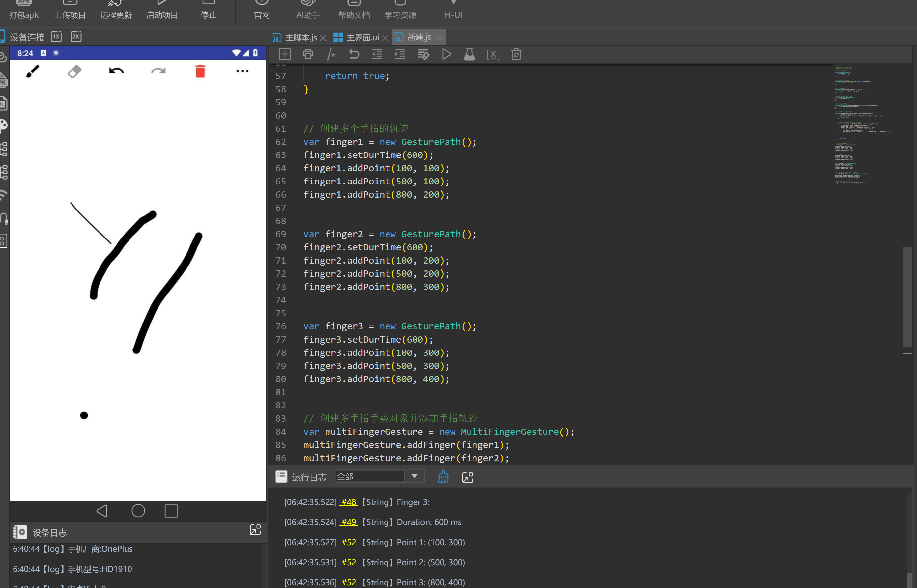Click 停止 stop button

[209, 10]
